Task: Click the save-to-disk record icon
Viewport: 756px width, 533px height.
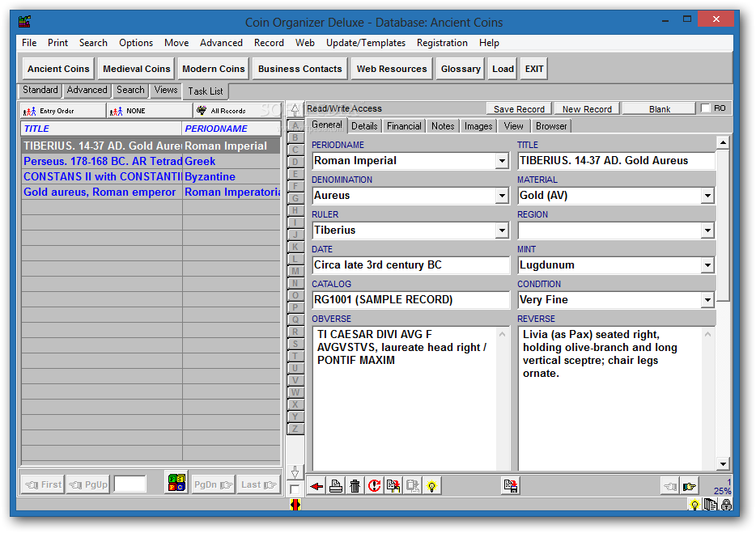Action: coord(510,486)
